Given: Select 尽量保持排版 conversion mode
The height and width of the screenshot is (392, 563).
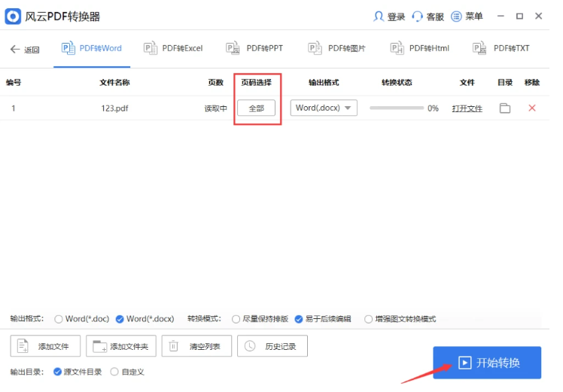Looking at the screenshot, I should tap(236, 319).
